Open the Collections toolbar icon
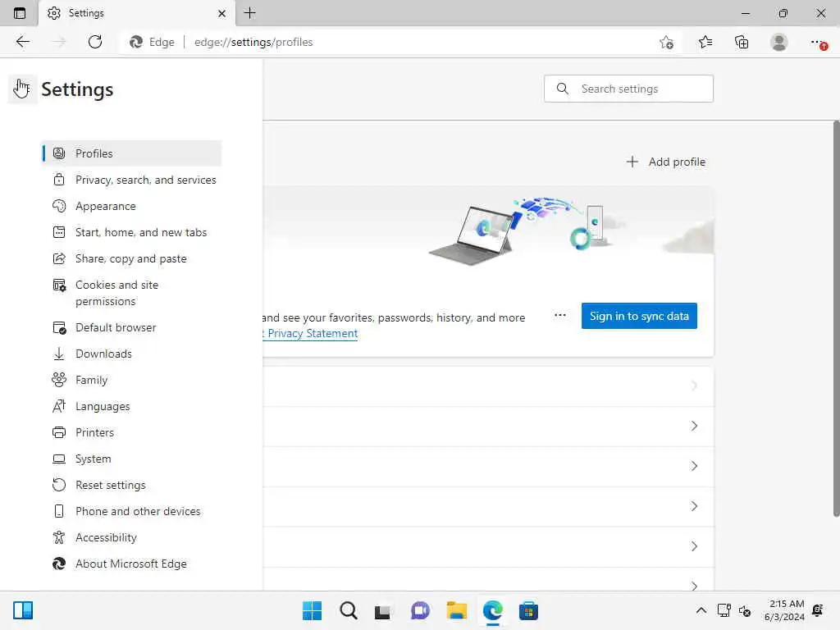This screenshot has width=840, height=630. pos(742,42)
